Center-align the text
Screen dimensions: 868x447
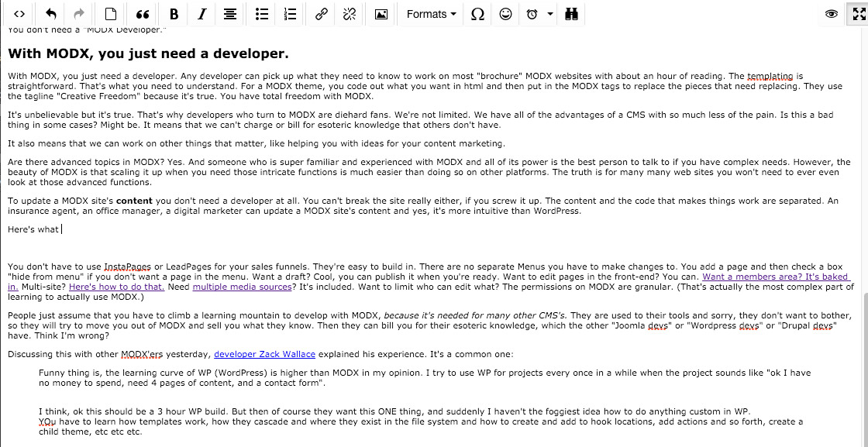pyautogui.click(x=230, y=15)
